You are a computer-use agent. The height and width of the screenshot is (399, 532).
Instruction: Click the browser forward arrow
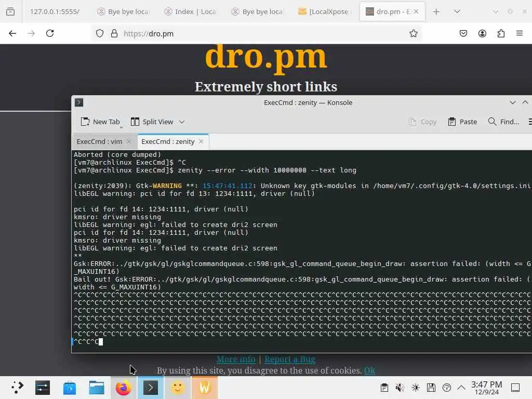tap(31, 33)
